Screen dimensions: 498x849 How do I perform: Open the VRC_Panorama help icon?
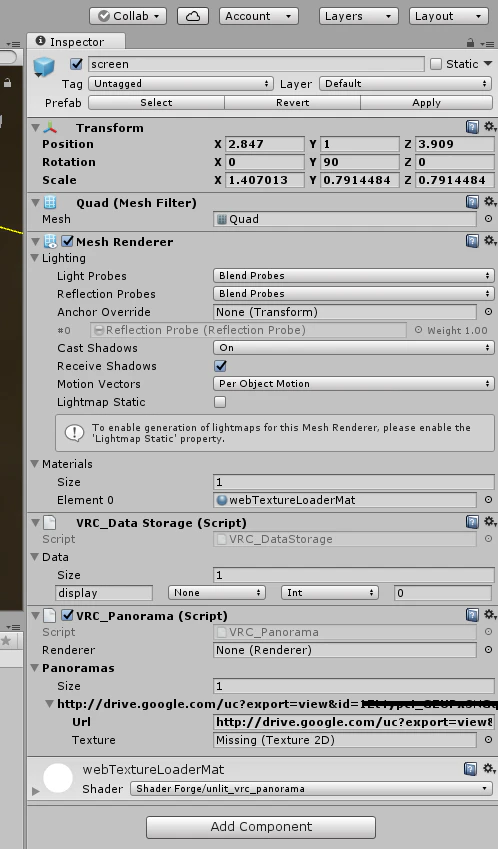pyautogui.click(x=472, y=615)
